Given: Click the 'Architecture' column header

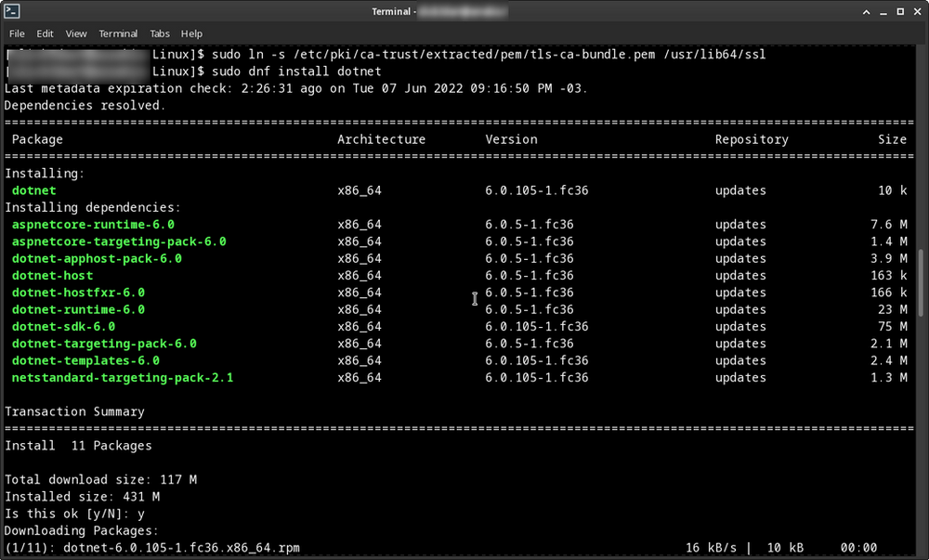Looking at the screenshot, I should (x=382, y=139).
